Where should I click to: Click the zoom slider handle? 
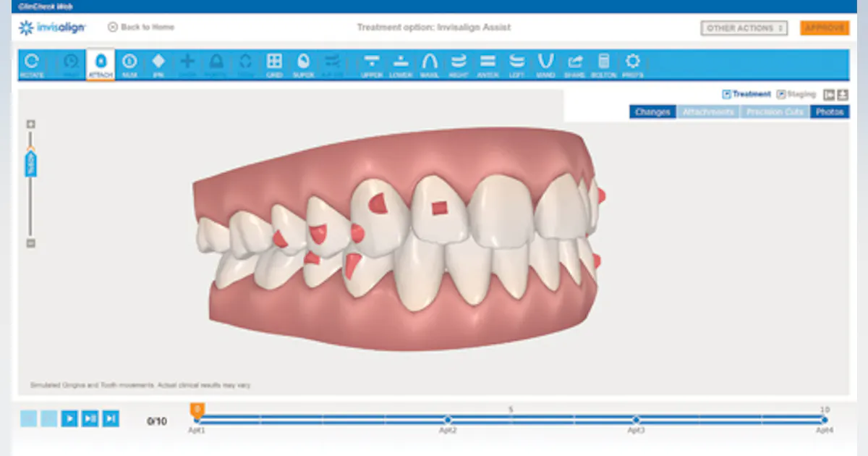(x=30, y=163)
